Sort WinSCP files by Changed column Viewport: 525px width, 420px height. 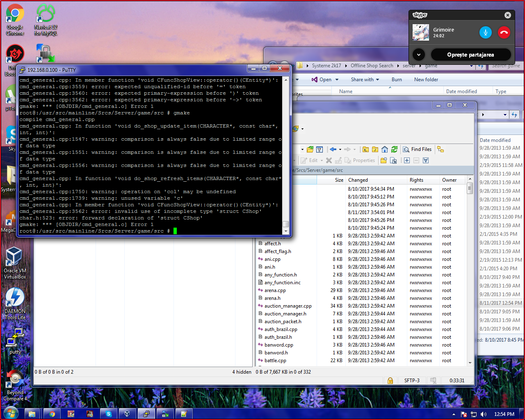(x=377, y=180)
